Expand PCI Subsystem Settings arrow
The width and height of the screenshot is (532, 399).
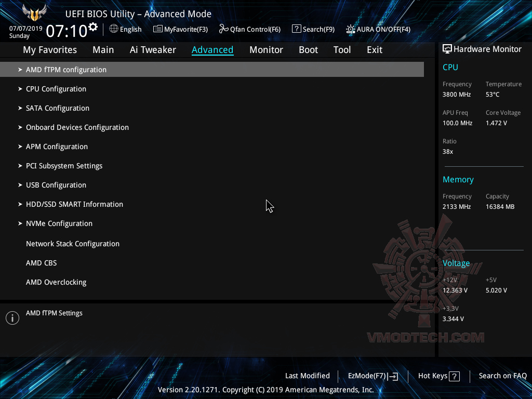(20, 166)
